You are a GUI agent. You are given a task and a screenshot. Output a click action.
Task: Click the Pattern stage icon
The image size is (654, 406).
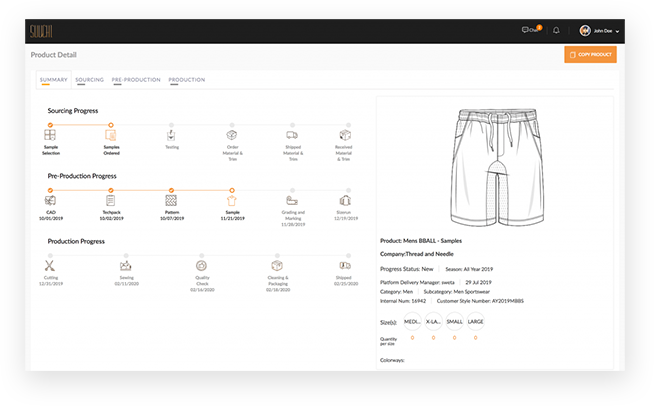[x=171, y=200]
